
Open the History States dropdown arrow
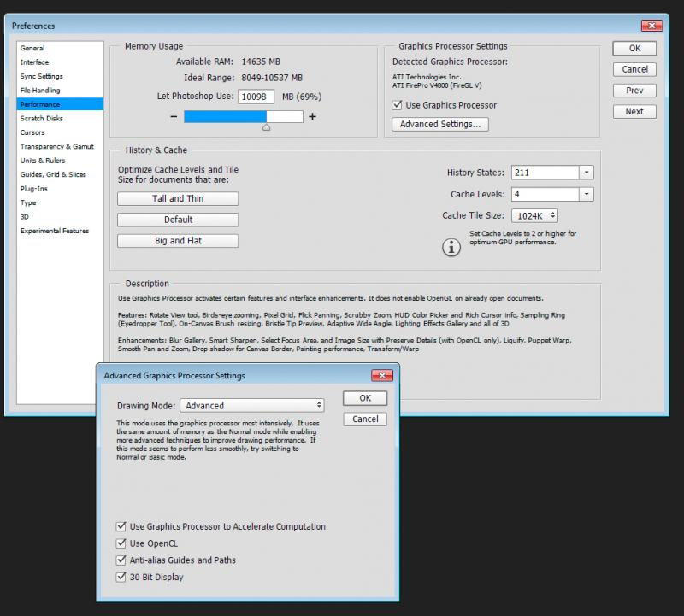pos(587,173)
